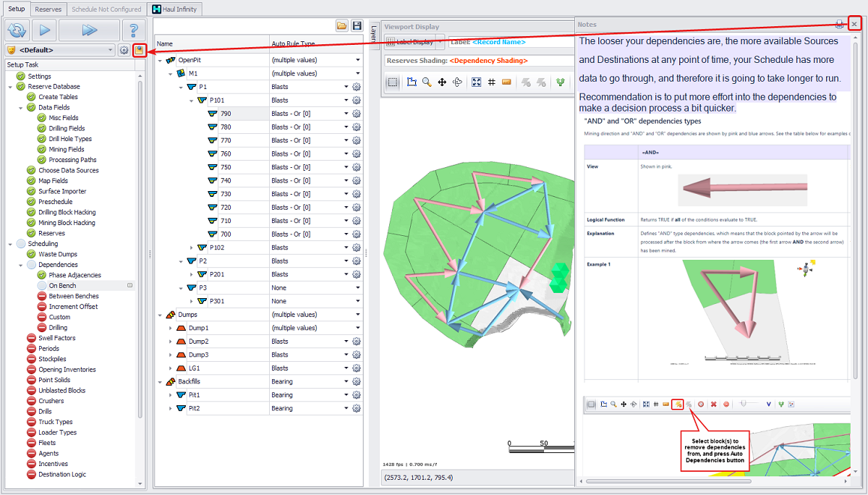
Task: Click the notes icon beside Default settings
Action: pyautogui.click(x=139, y=50)
